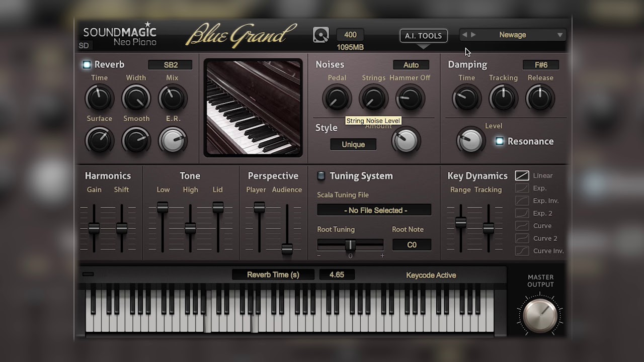
Task: Click the disk streaming icon beside 400
Action: pyautogui.click(x=320, y=35)
